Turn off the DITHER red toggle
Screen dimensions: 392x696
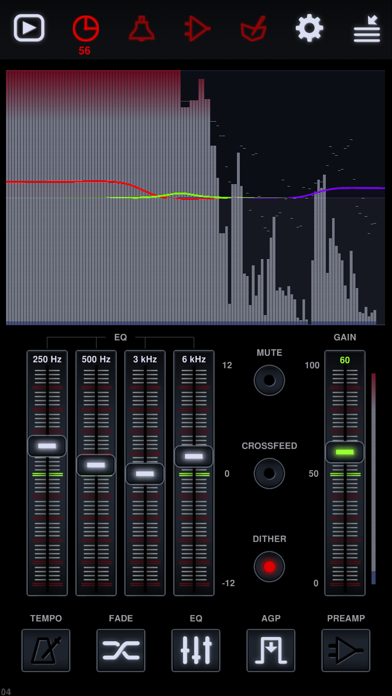(269, 566)
